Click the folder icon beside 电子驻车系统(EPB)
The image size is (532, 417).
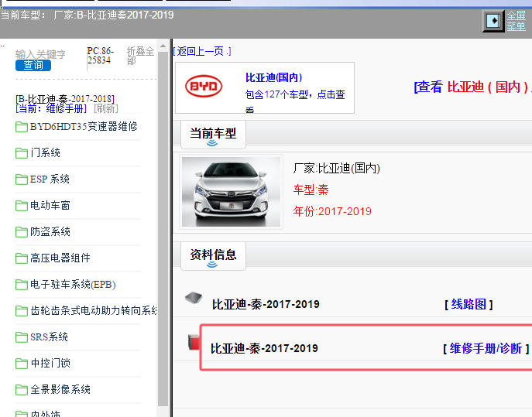pyautogui.click(x=22, y=285)
